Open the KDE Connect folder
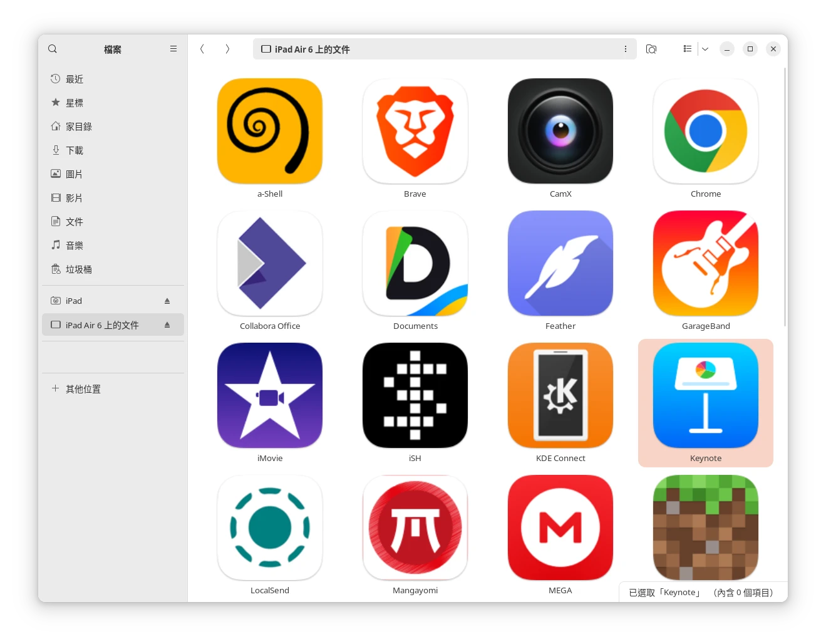 coord(560,395)
